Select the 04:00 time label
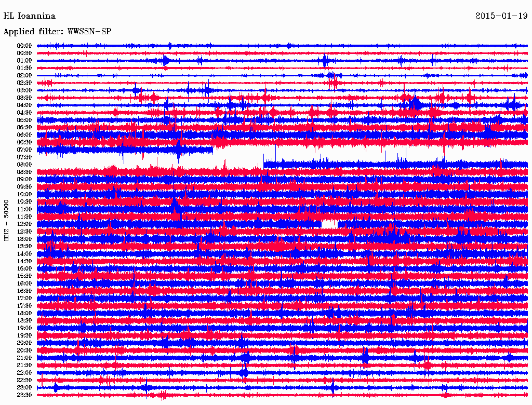The height and width of the screenshot is (405, 532). point(24,105)
